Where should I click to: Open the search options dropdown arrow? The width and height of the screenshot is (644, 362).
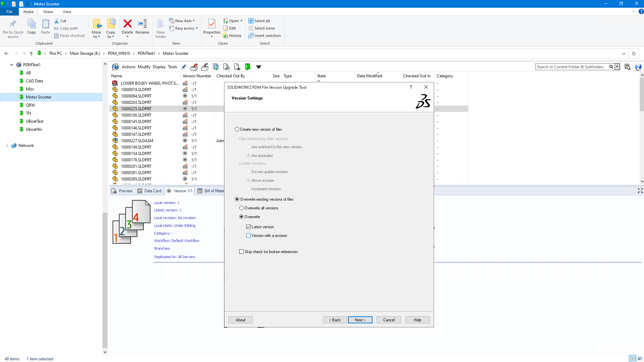(617, 67)
